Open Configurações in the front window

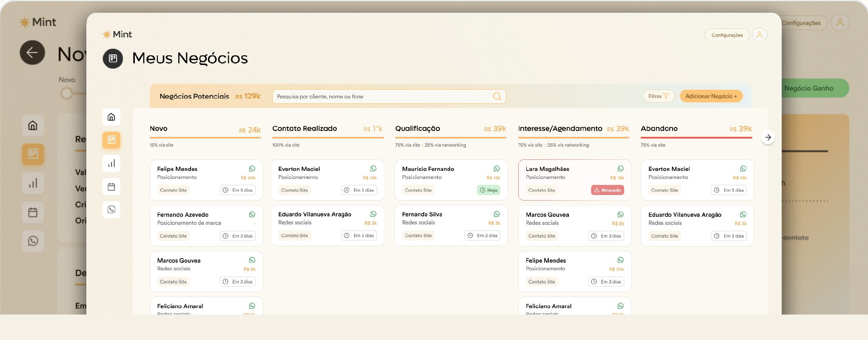(727, 35)
